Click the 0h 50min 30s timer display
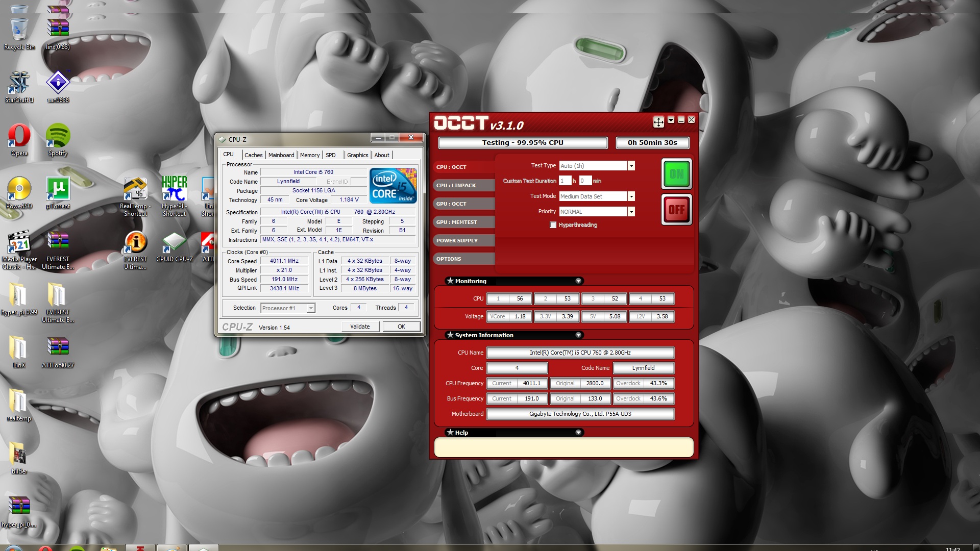This screenshot has width=980, height=551. (652, 142)
